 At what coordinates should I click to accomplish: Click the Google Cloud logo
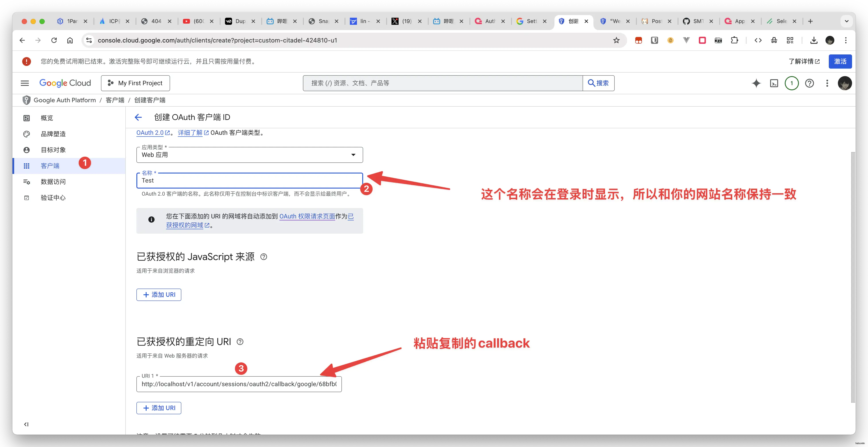pyautogui.click(x=65, y=83)
